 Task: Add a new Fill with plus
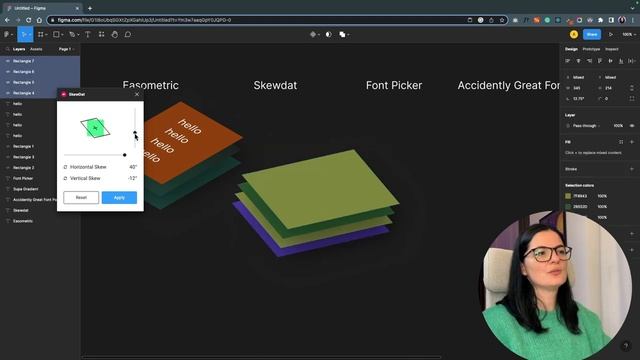(632, 142)
